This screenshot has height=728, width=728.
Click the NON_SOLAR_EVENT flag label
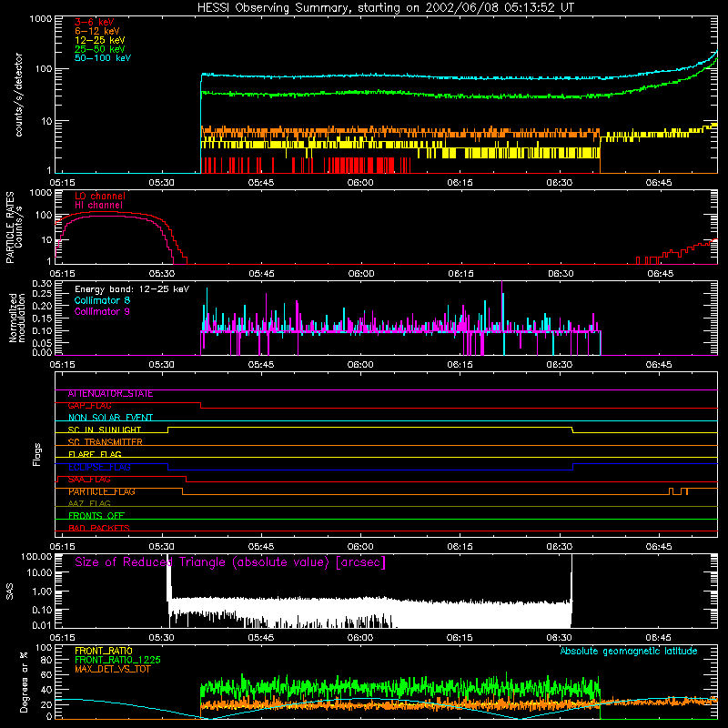pyautogui.click(x=110, y=418)
